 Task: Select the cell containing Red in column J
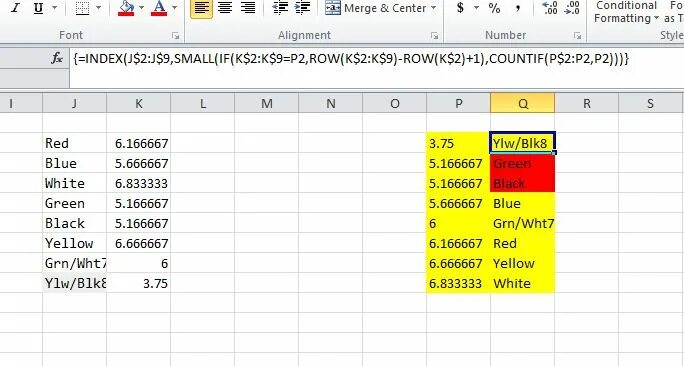click(74, 143)
